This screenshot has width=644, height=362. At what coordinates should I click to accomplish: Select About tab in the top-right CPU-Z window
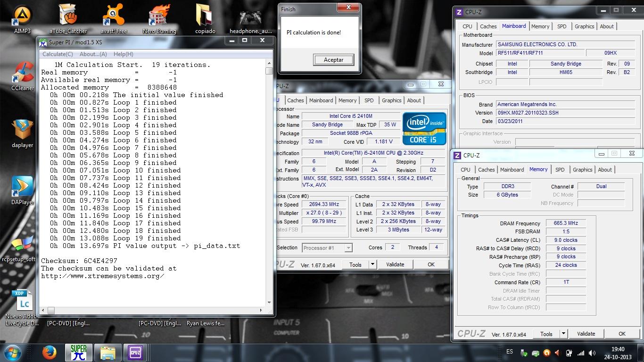click(x=607, y=26)
